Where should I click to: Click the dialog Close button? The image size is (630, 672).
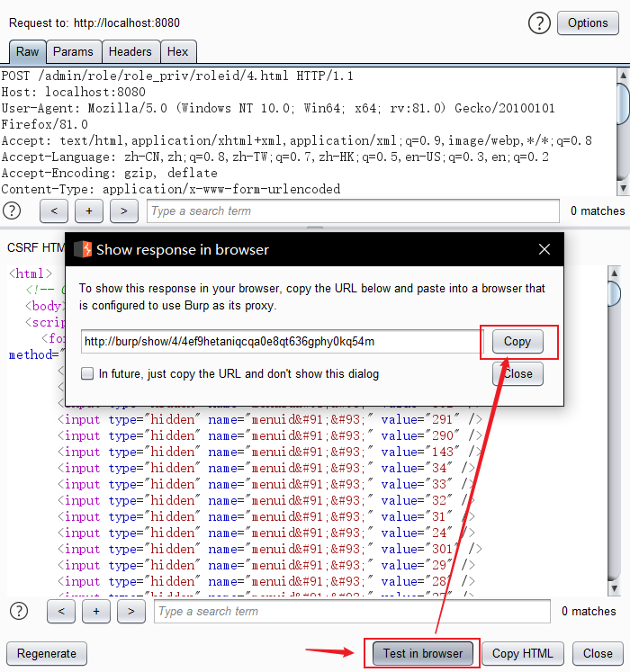[x=517, y=373]
